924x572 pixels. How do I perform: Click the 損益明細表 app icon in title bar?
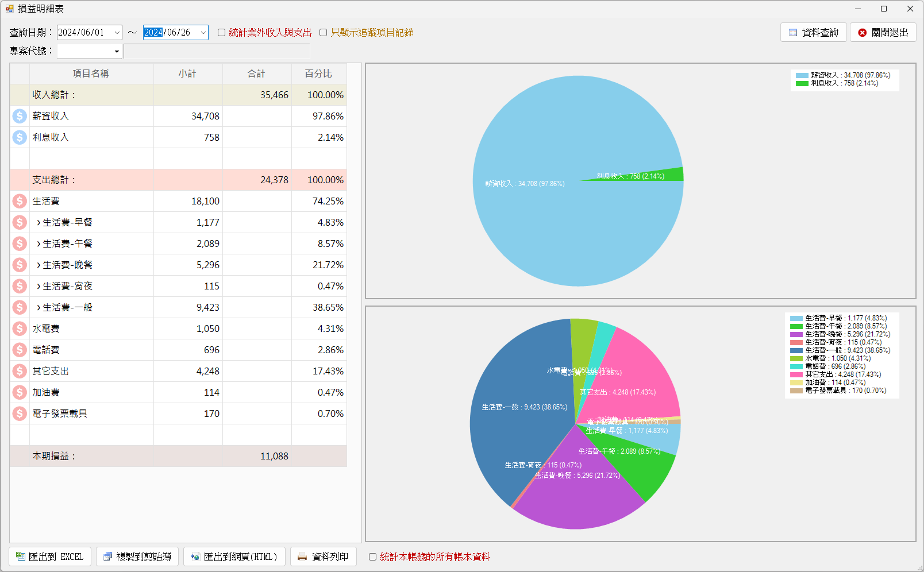[x=10, y=9]
